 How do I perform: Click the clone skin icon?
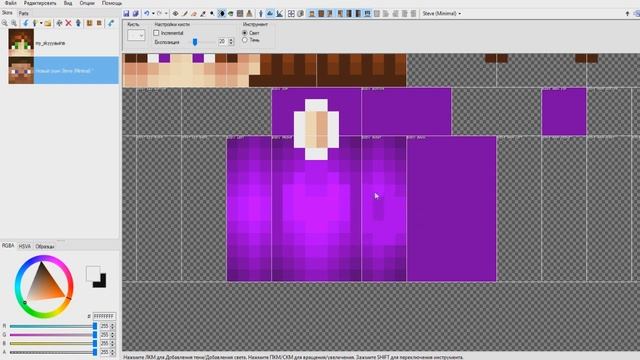click(x=78, y=23)
